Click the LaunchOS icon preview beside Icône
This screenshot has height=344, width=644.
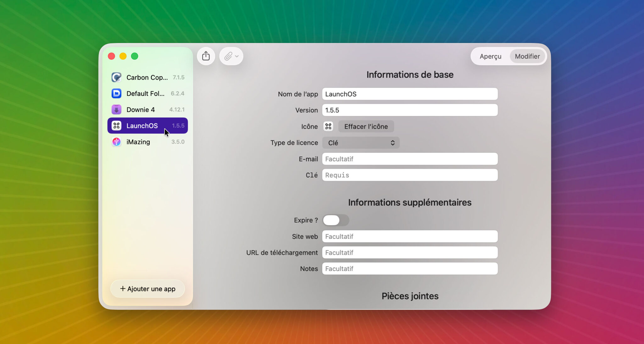coord(328,126)
